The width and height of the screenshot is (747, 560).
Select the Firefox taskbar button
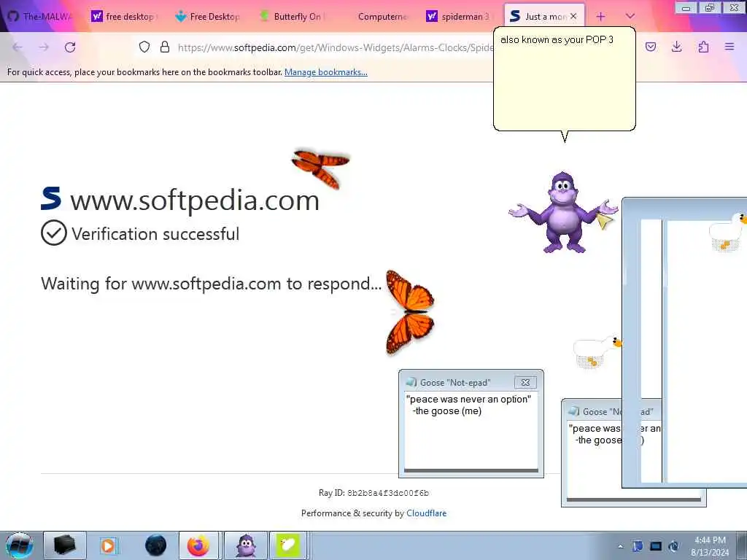(x=198, y=545)
